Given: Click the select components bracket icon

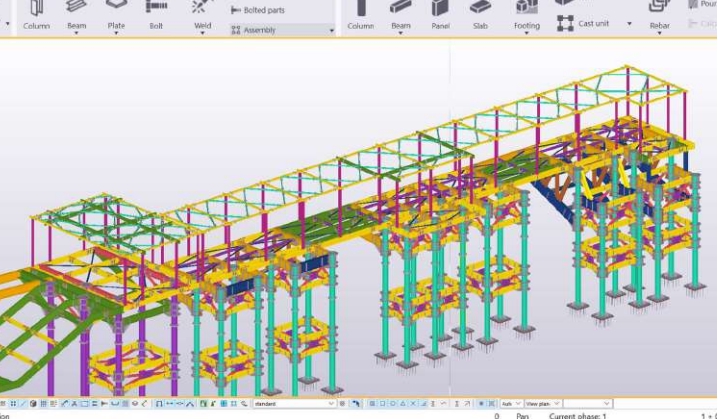Looking at the screenshot, I should click(159, 404).
